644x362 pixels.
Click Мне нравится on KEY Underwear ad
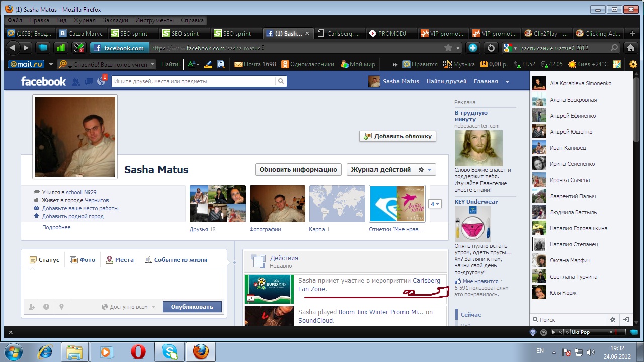[480, 281]
